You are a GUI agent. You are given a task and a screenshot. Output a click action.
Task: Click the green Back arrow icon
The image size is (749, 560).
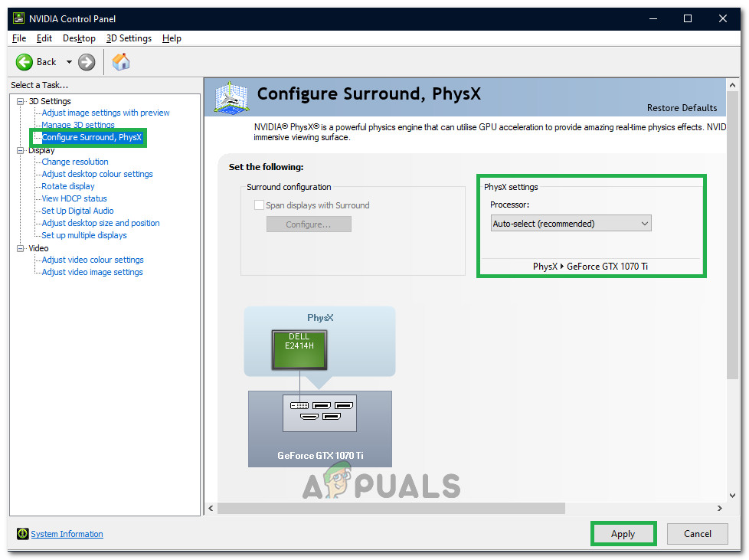[24, 62]
